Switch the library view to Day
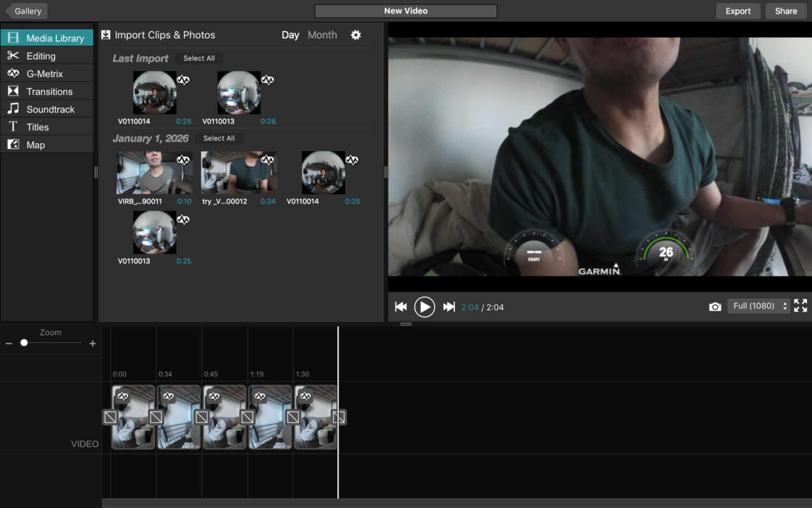Screen dimensions: 812x508 point(290,35)
